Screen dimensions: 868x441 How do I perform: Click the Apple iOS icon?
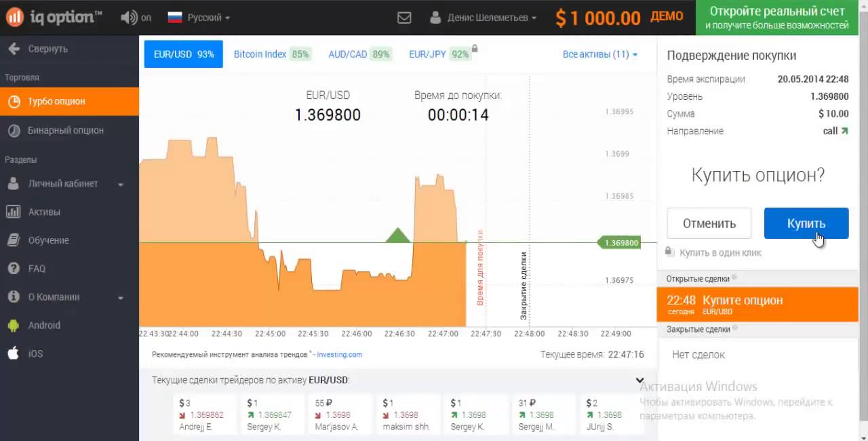(x=13, y=353)
